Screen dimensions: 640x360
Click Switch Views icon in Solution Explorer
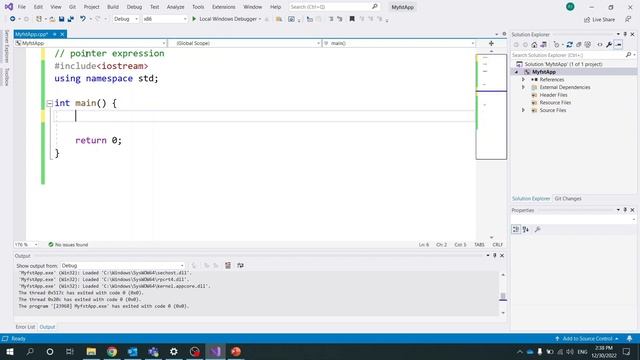pos(544,45)
